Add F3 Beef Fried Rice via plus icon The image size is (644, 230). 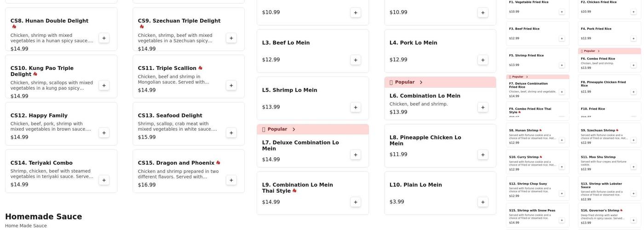[x=562, y=38]
